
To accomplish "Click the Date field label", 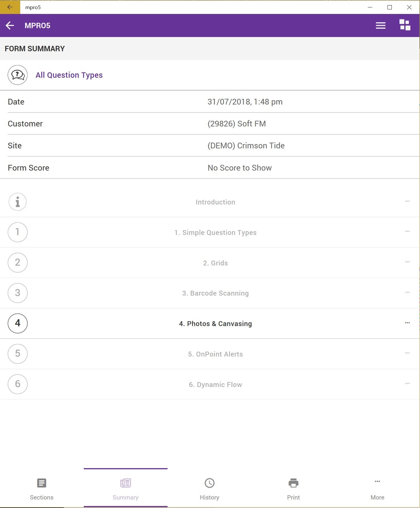I will pyautogui.click(x=16, y=102).
